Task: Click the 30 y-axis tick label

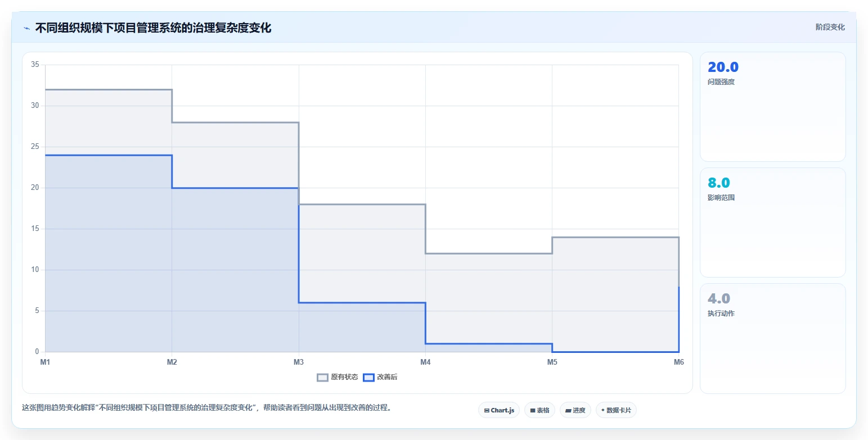Action: click(35, 106)
